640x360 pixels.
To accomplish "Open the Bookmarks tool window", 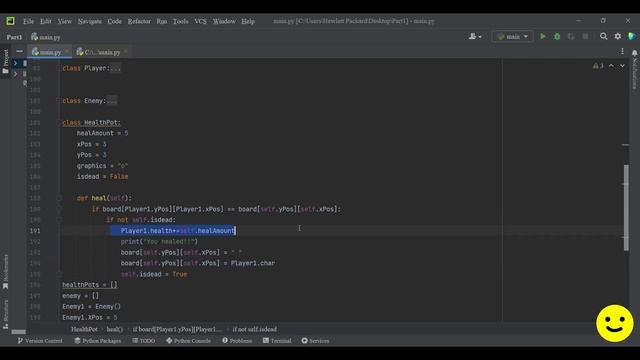I will pyautogui.click(x=5, y=271).
